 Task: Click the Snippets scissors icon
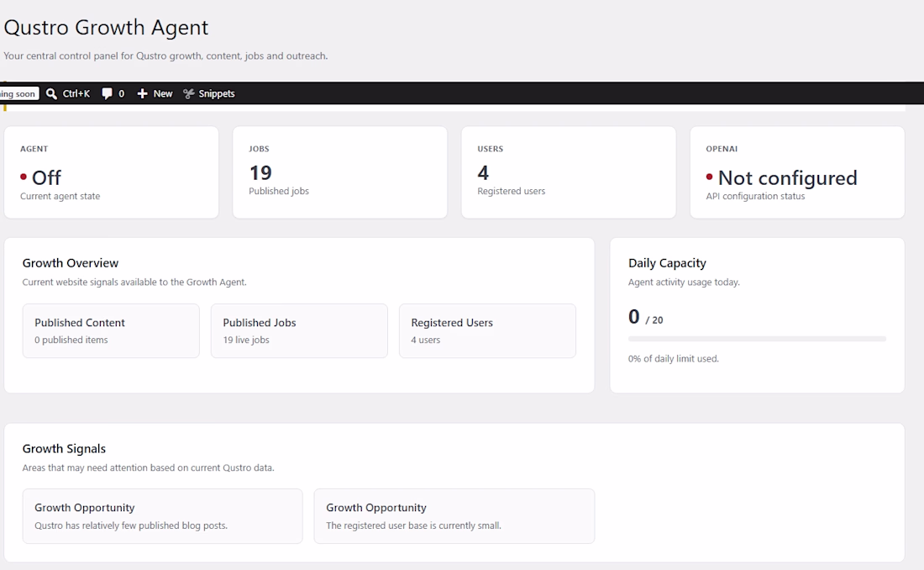pos(188,94)
